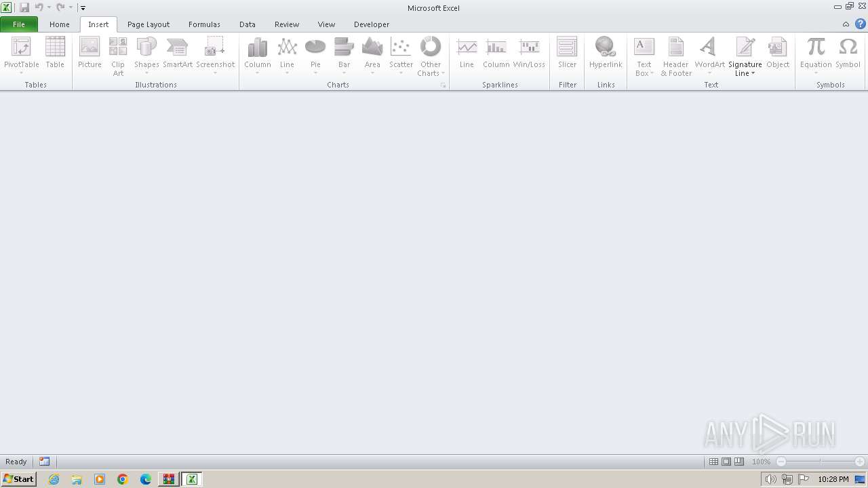Switch to the Formulas tab
868x488 pixels.
[x=204, y=24]
